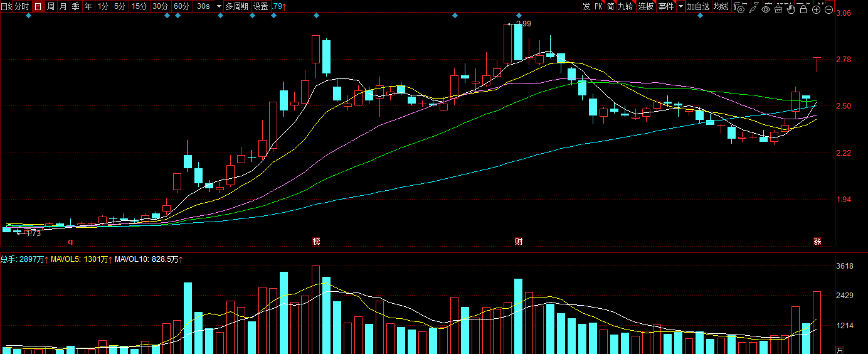868x354 pixels.
Task: Click the 2.78 price axis label
Action: 844,60
